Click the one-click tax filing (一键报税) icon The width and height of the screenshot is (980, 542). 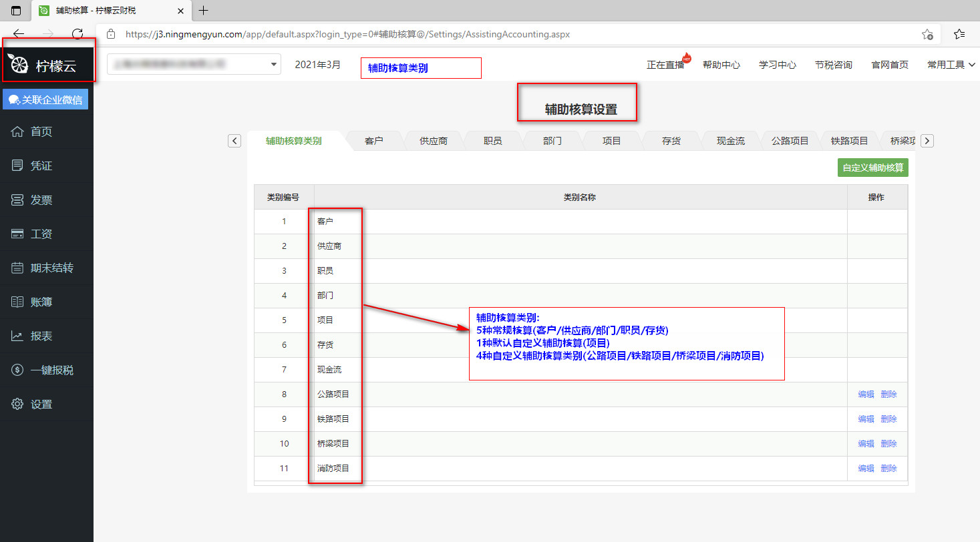coord(18,370)
